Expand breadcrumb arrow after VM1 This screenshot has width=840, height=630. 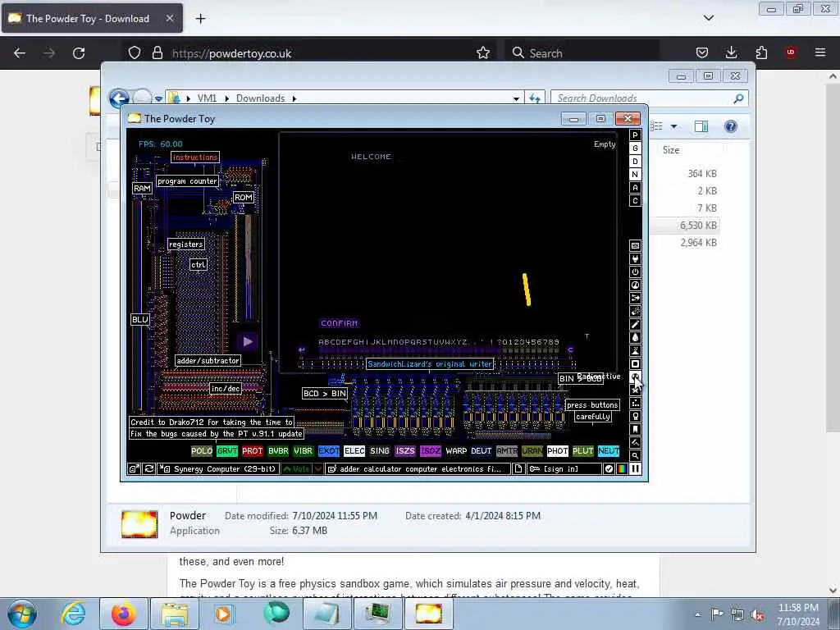coord(226,98)
